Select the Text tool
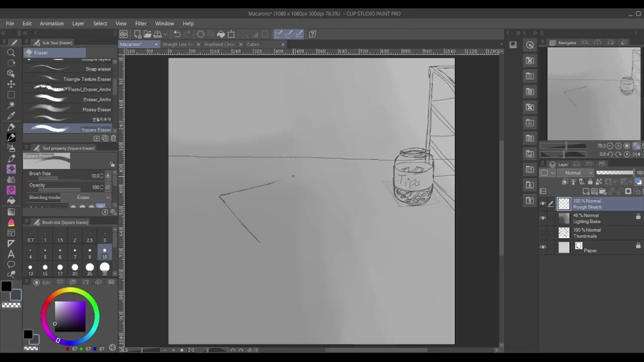This screenshot has height=362, width=644. [x=11, y=254]
